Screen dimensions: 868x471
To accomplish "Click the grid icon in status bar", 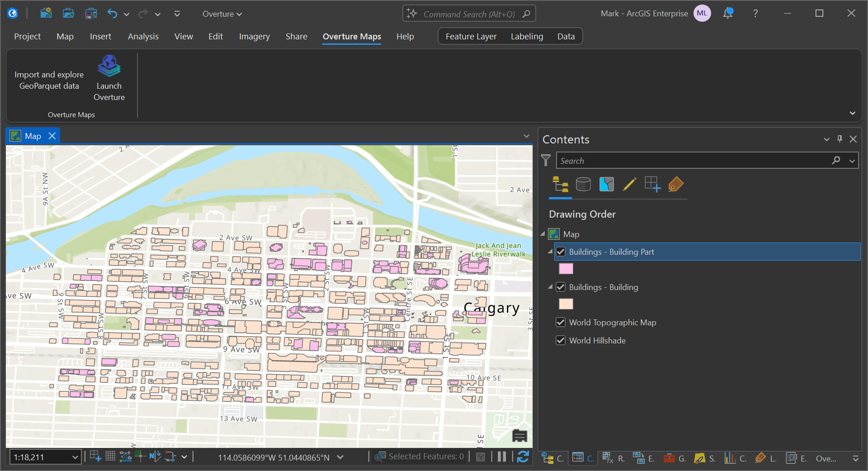I will pos(110,457).
